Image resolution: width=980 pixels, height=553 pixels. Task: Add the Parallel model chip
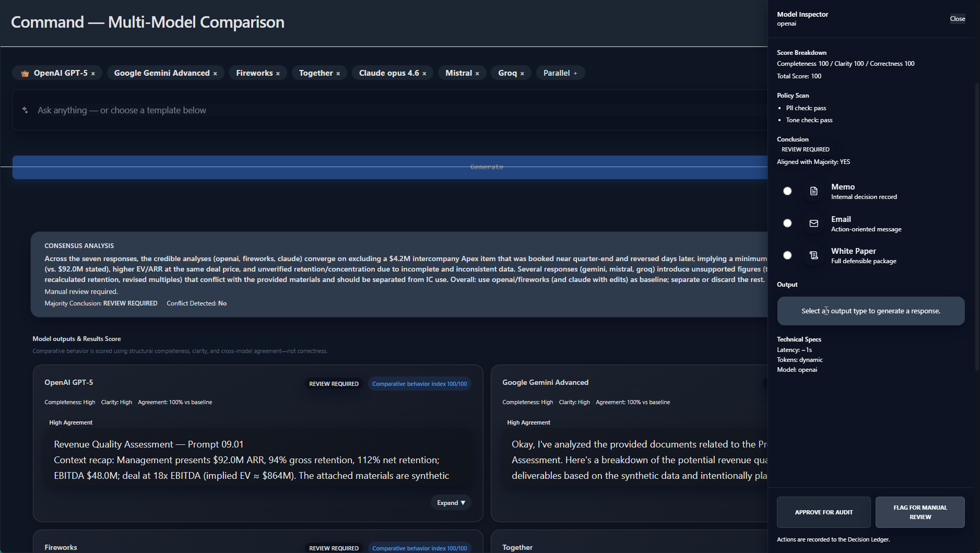pyautogui.click(x=560, y=73)
